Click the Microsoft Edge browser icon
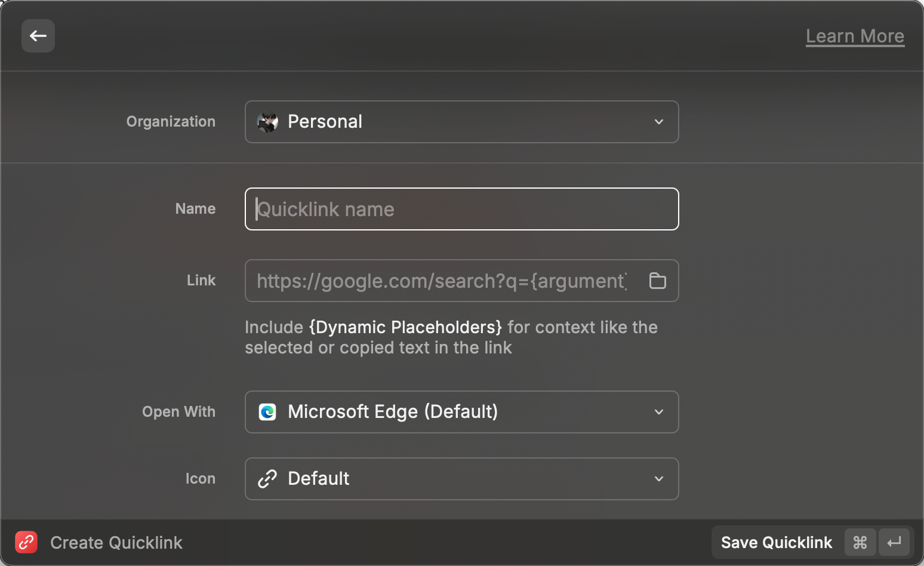Image resolution: width=924 pixels, height=566 pixels. 267,412
